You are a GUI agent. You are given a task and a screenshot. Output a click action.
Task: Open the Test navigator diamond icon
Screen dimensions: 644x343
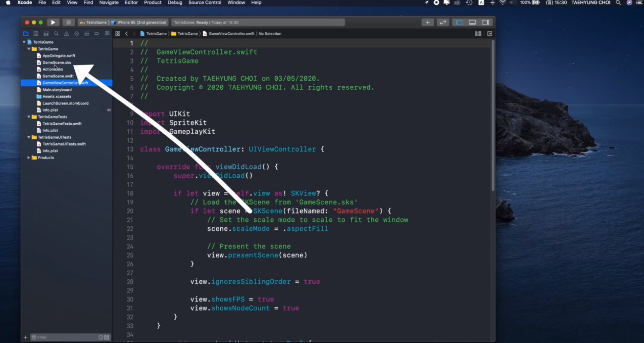pyautogui.click(x=77, y=34)
